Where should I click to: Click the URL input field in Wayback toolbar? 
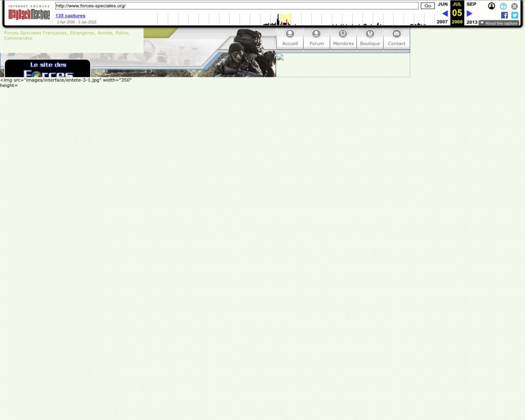[237, 6]
